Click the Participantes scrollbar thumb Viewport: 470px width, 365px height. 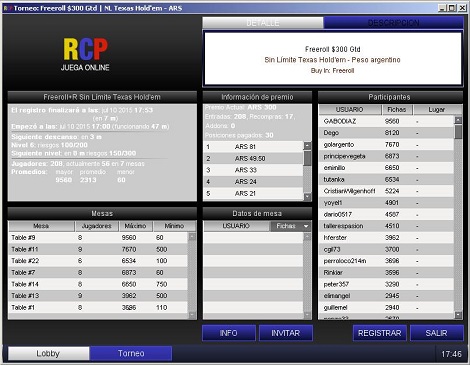[459, 132]
